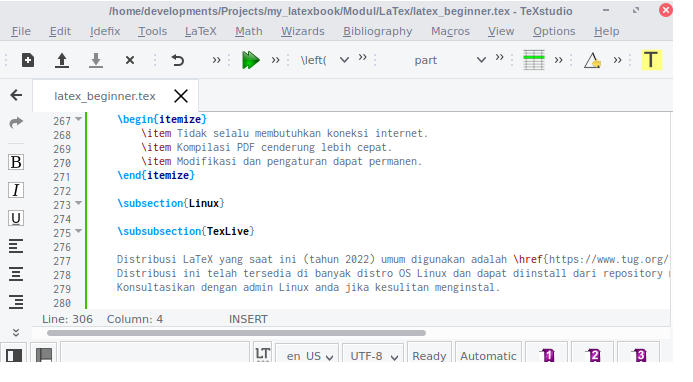693x382 pixels.
Task: Align text right
Action: (16, 302)
